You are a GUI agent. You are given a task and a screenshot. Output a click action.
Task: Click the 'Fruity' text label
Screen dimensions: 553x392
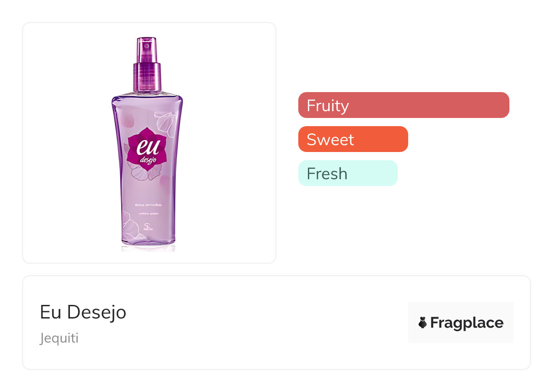327,105
